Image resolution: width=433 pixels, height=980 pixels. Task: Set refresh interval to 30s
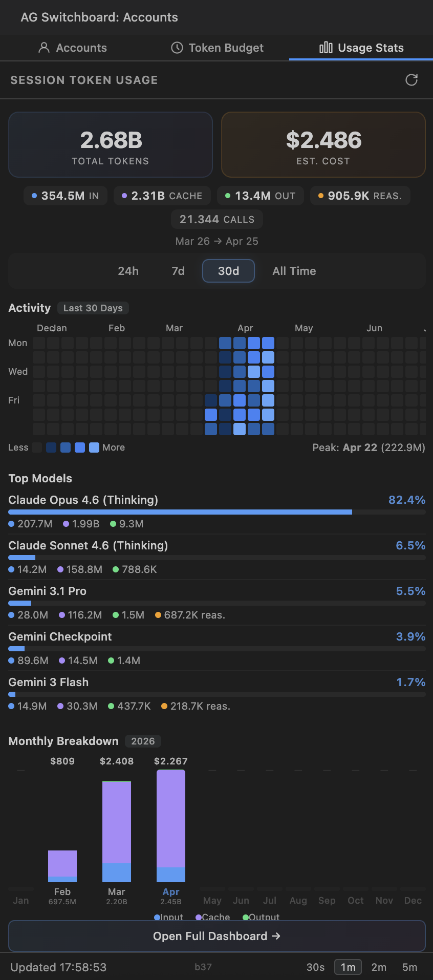pyautogui.click(x=315, y=967)
